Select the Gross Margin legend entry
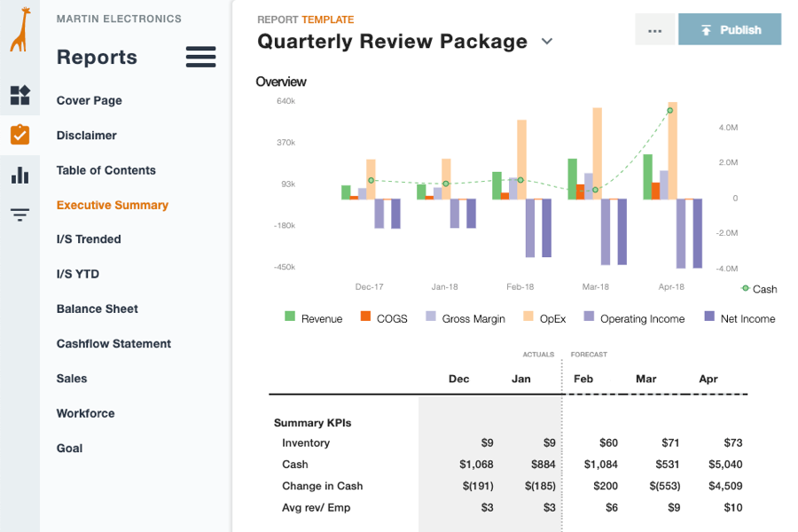 point(465,318)
